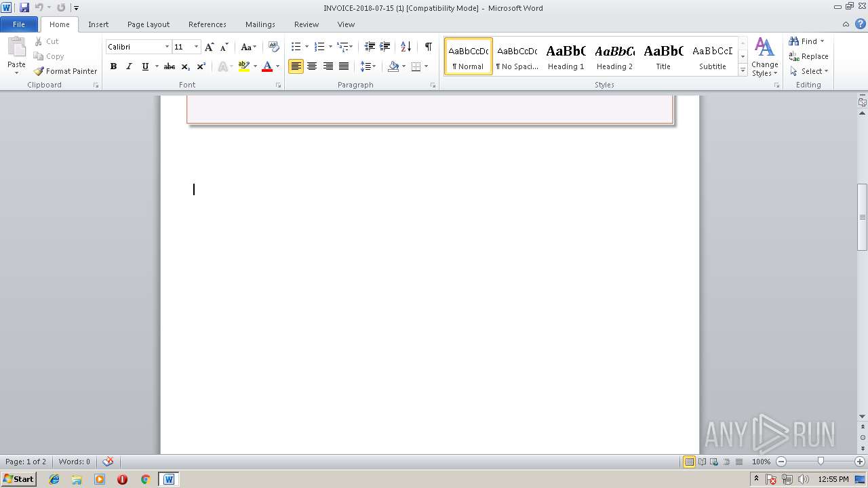
Task: Expand the Styles gallery More arrow
Action: pos(743,70)
